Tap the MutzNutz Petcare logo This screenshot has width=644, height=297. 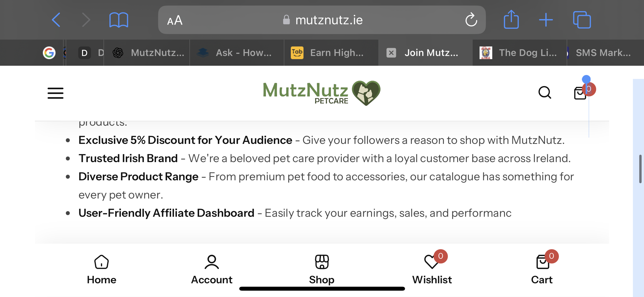322,93
